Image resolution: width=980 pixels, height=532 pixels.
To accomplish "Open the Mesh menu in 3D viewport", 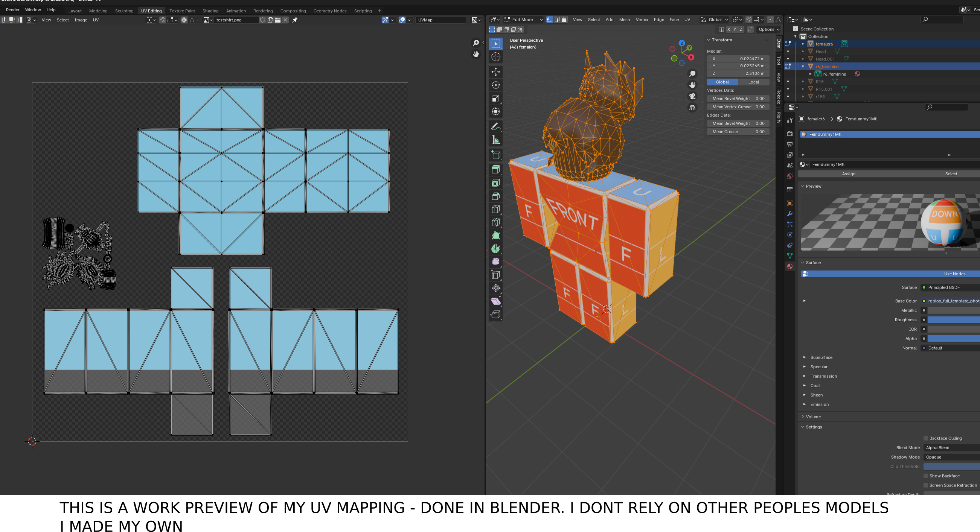I will tap(624, 20).
